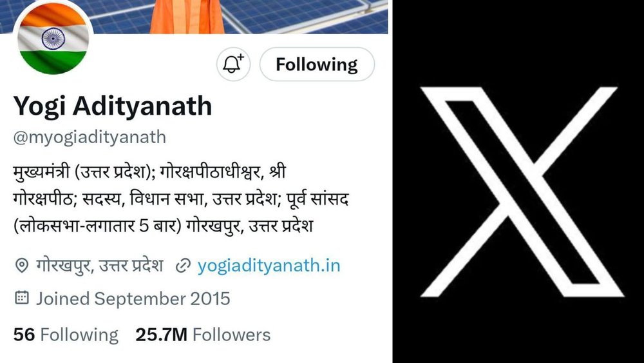Image resolution: width=644 pixels, height=363 pixels.
Task: Click the Joined September 2015 text
Action: 133,299
